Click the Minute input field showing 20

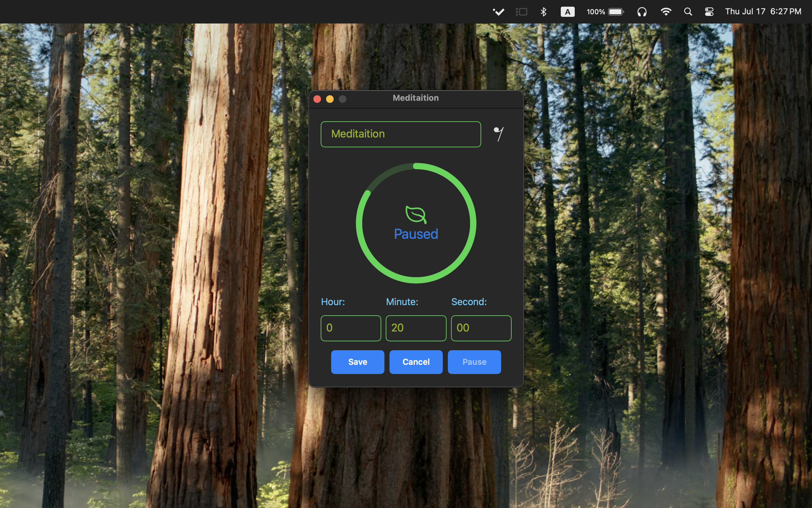pyautogui.click(x=416, y=328)
